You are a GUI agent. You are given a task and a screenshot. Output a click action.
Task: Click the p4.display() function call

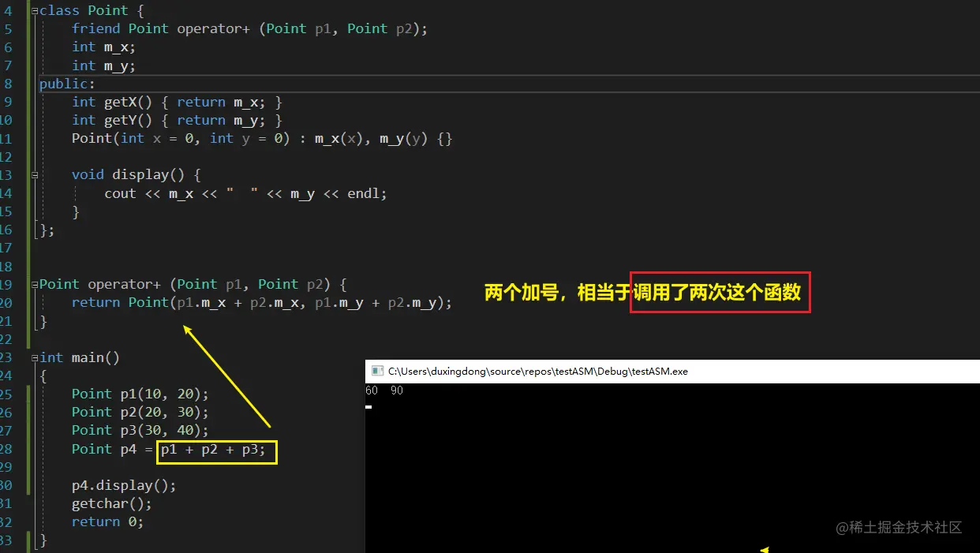coord(122,485)
